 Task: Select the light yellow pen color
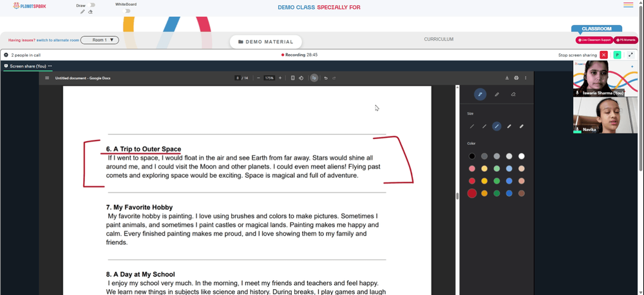point(484,169)
